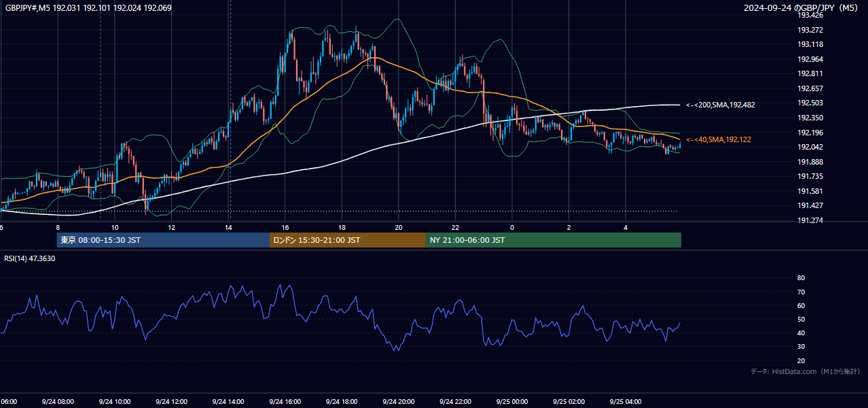
Task: Click hour tick 18 under the price chart
Action: (342, 227)
